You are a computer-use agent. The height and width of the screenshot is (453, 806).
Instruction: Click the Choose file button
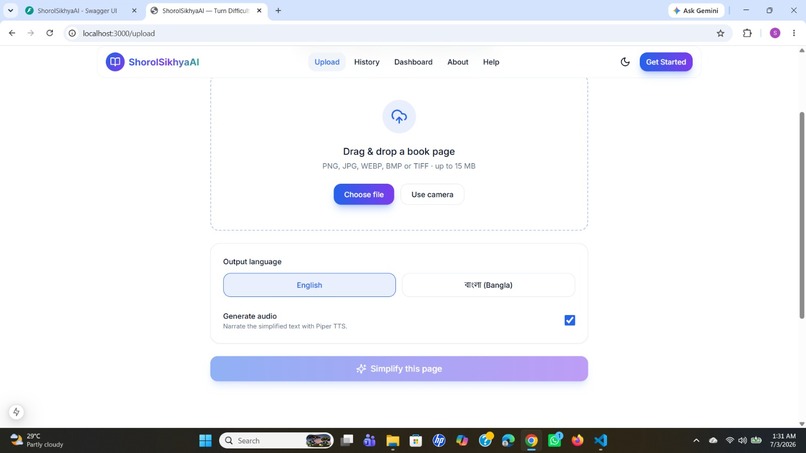(x=363, y=194)
